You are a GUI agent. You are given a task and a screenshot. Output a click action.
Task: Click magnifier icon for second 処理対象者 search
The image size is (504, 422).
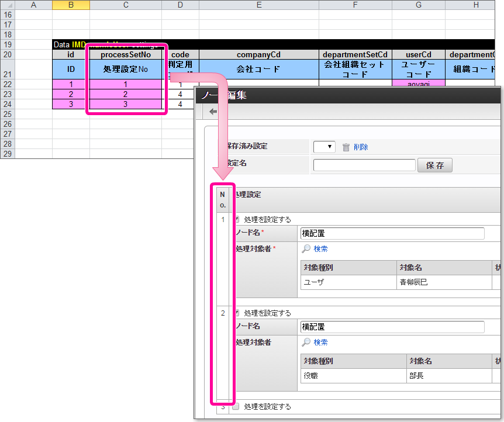[x=306, y=343]
